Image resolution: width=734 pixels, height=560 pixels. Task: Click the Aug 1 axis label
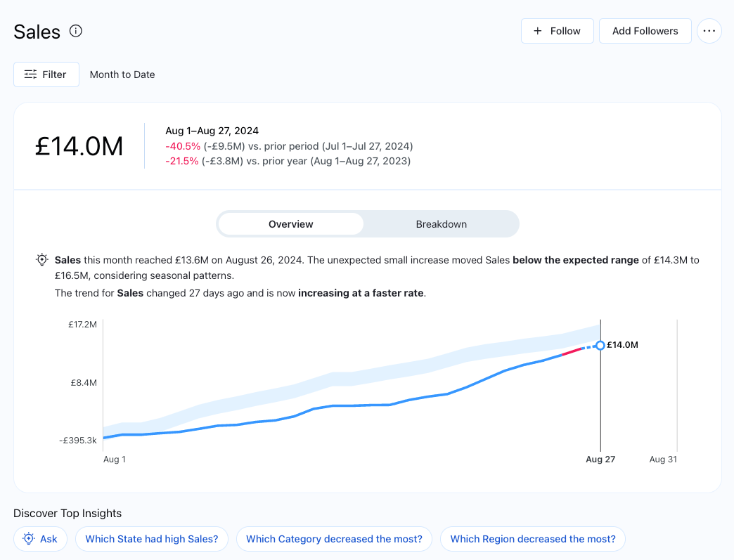tap(115, 460)
